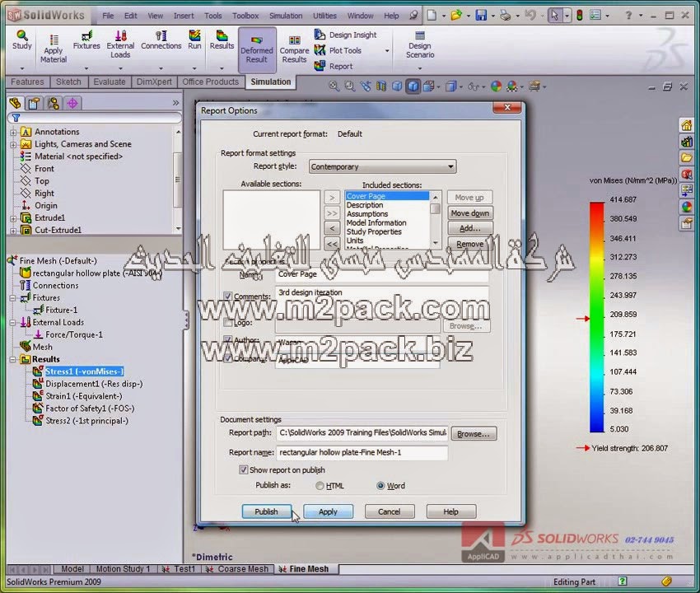Select Description in Included sections
The image size is (700, 593).
click(365, 205)
